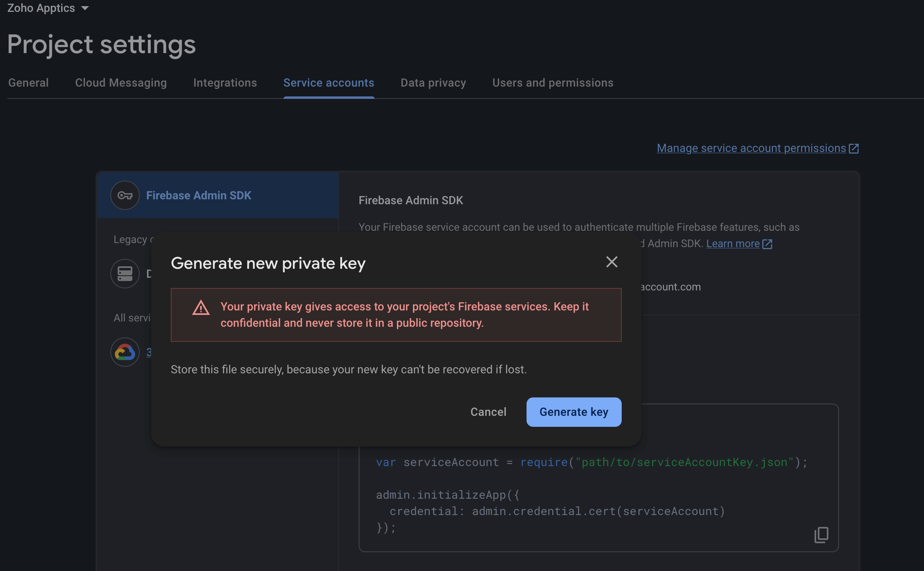Viewport: 924px width, 571px height.
Task: Open Manage service account permissions link
Action: tap(751, 148)
